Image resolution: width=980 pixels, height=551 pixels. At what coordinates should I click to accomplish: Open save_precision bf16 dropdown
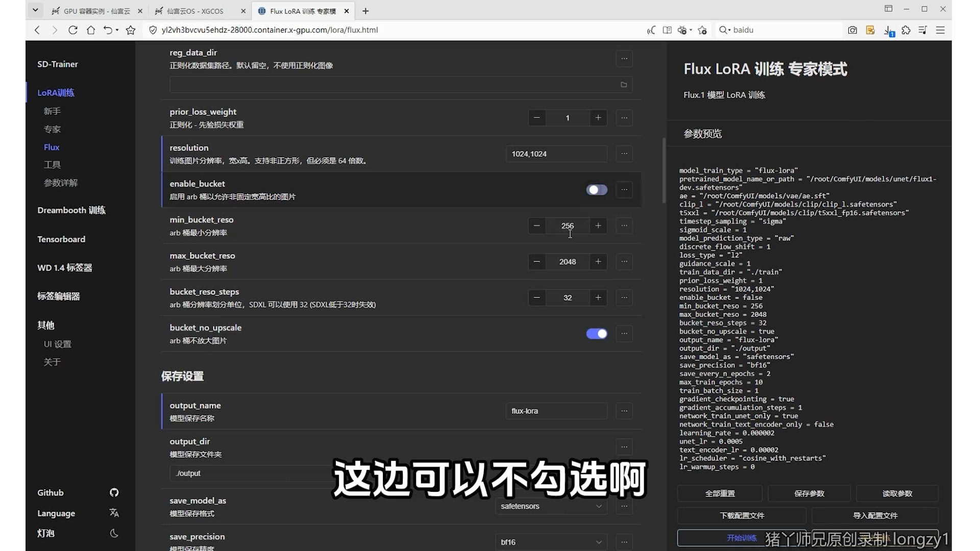[551, 542]
